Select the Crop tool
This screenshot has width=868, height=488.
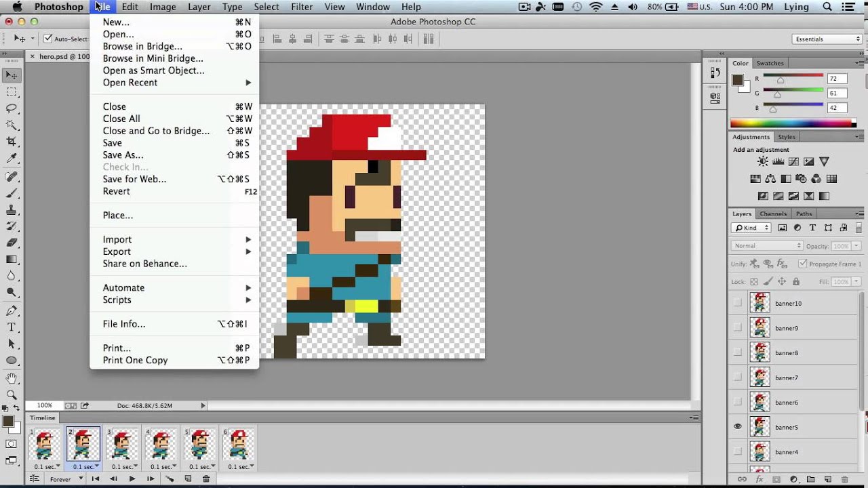pyautogui.click(x=12, y=142)
